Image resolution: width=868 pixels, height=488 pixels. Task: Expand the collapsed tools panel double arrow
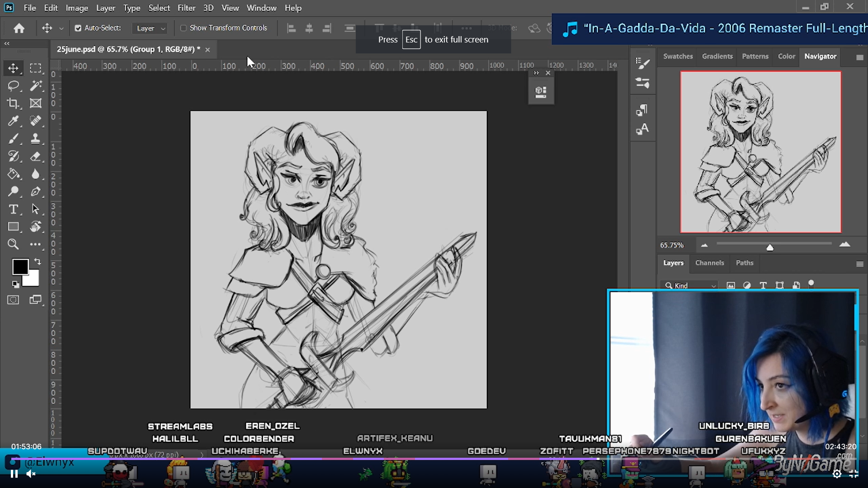pyautogui.click(x=7, y=43)
